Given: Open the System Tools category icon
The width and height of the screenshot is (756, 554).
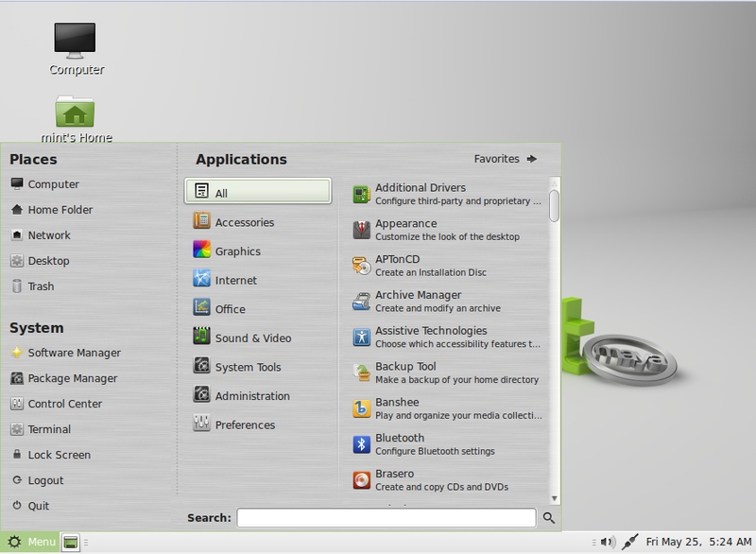Looking at the screenshot, I should [201, 366].
